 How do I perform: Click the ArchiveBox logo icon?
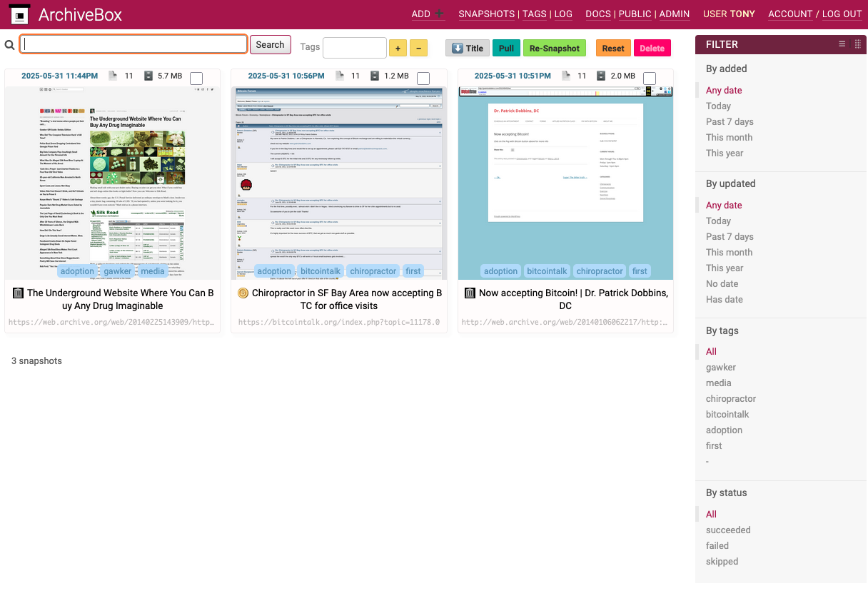pyautogui.click(x=20, y=14)
